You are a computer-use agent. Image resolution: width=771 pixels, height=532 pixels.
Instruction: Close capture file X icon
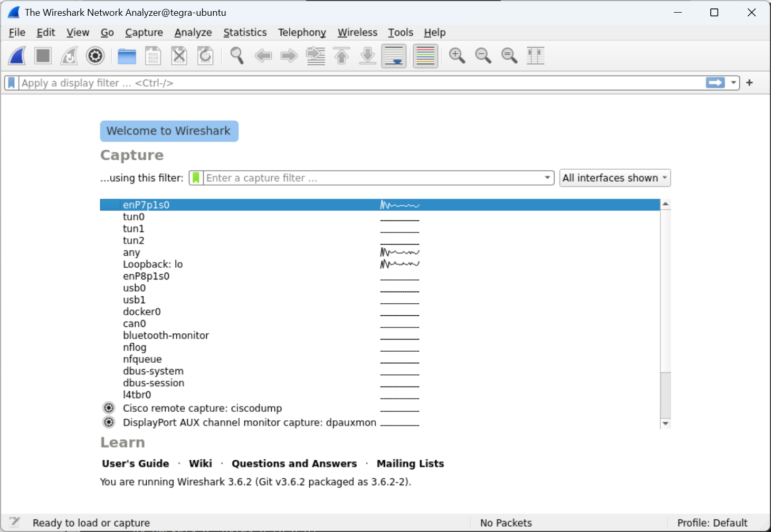[179, 55]
